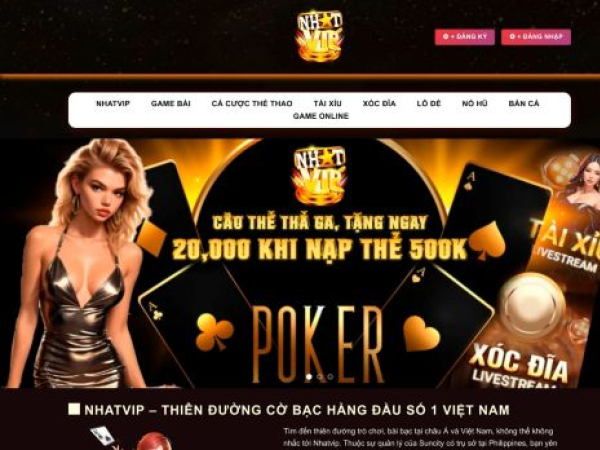Select the XÓC ĐĨA menu item

379,103
